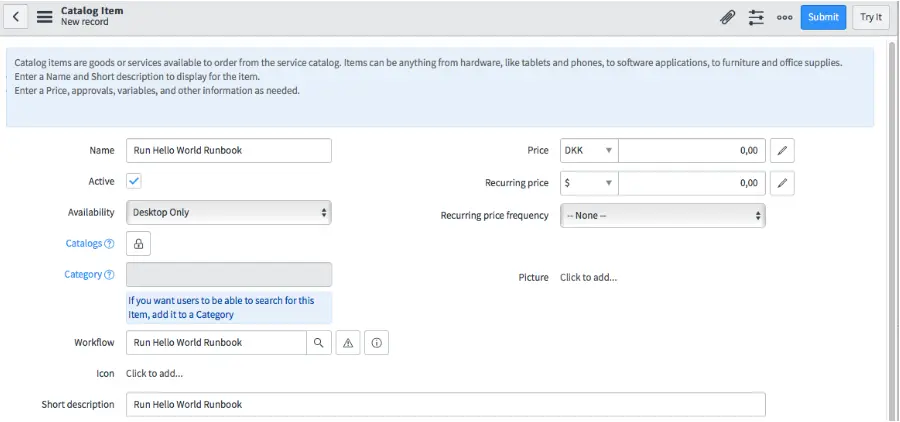The width and height of the screenshot is (900, 422).
Task: Click the Workflow lookup magnifier icon
Action: [318, 343]
